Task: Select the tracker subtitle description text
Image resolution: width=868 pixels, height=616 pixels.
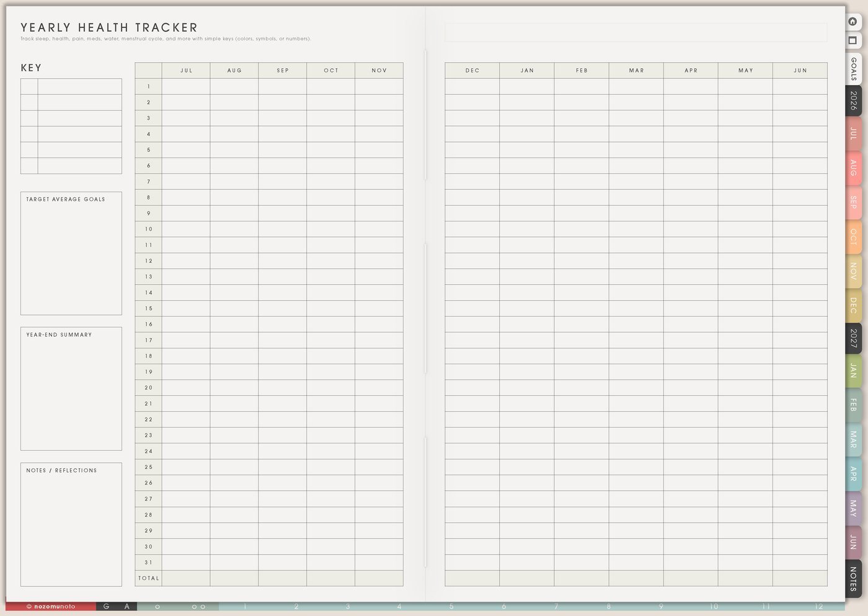Action: (166, 38)
